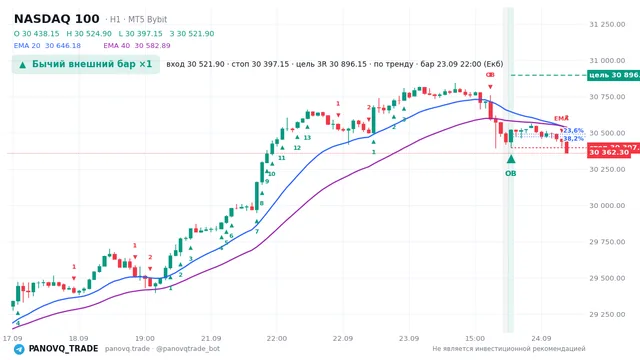Click the вход 30 521.90 trade description line
The image size is (640, 360).
[x=335, y=64]
